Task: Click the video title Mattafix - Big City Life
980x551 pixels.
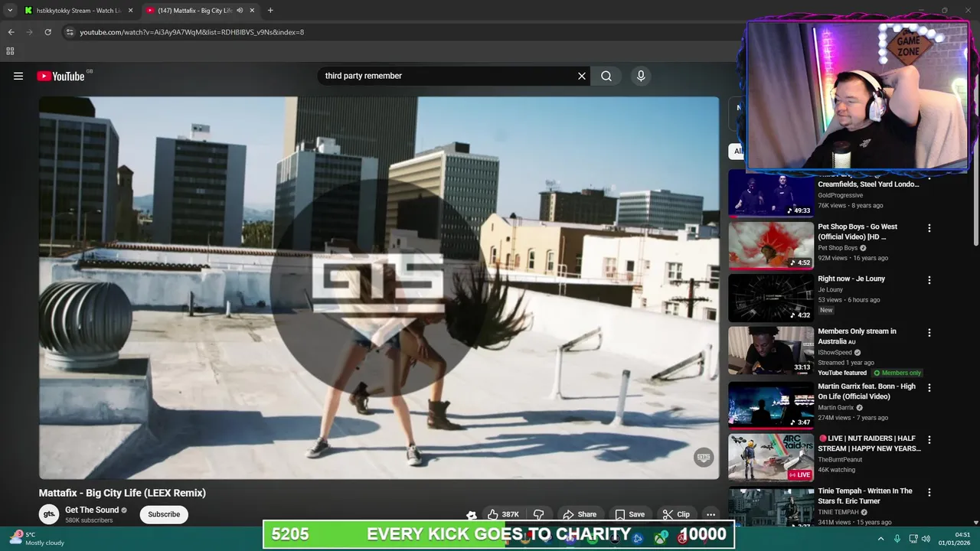Action: [x=122, y=493]
